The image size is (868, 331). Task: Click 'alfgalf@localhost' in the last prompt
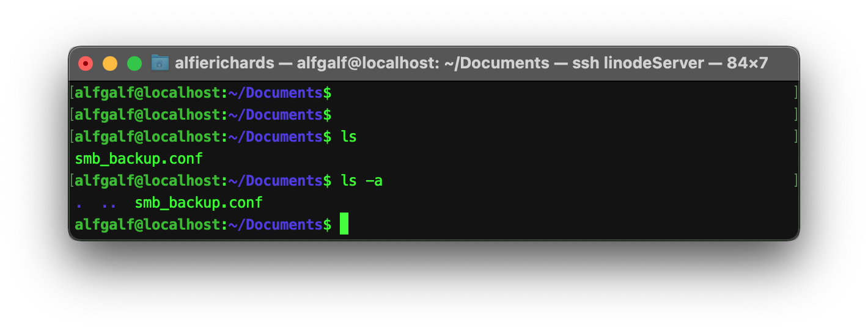click(x=147, y=225)
